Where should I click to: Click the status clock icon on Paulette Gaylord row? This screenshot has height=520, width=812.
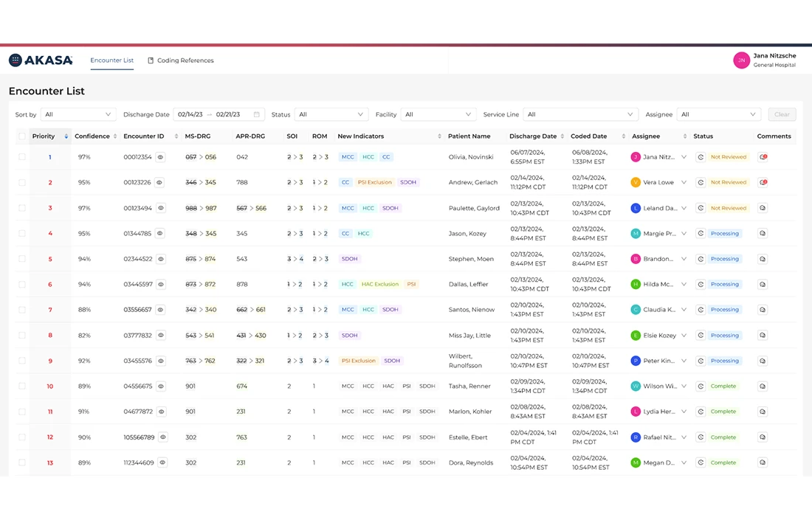(x=701, y=208)
